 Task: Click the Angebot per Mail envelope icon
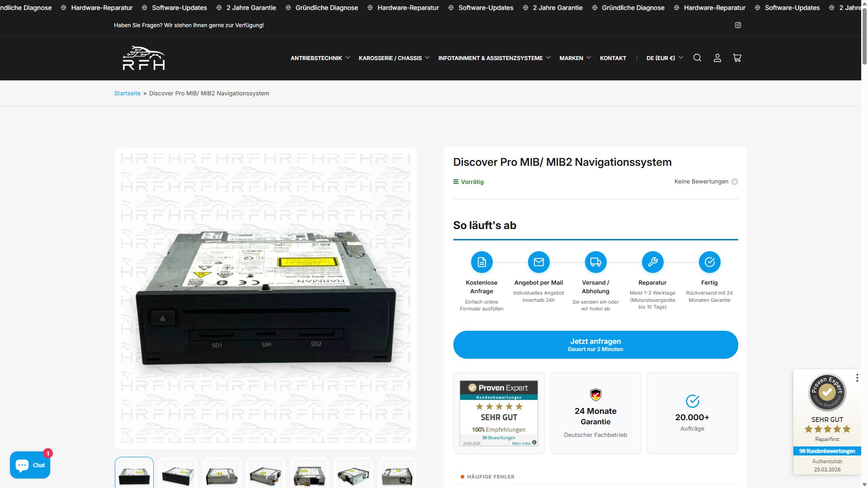point(538,262)
